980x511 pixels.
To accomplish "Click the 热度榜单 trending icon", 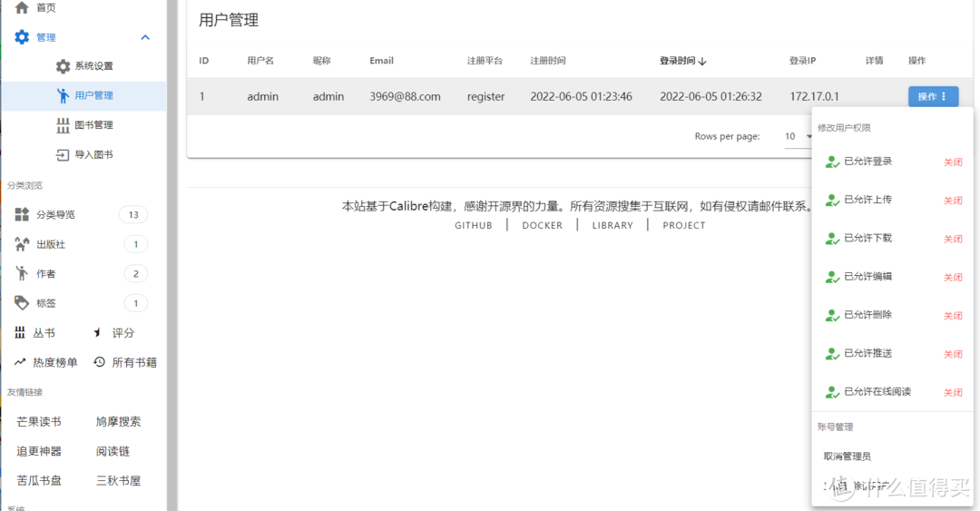I will (x=20, y=362).
